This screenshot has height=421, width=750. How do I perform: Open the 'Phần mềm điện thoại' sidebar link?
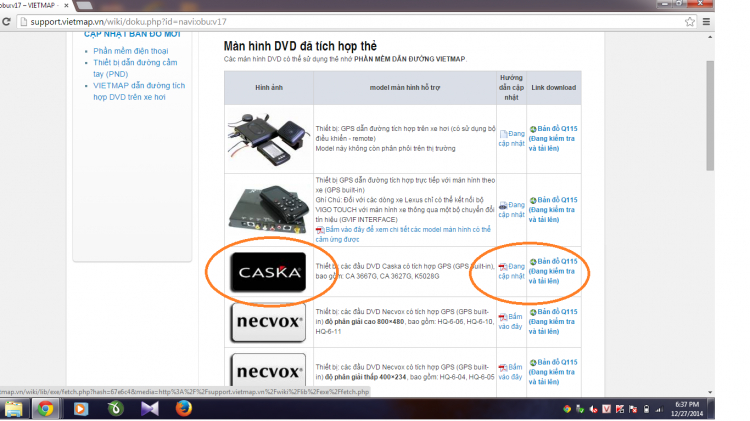click(131, 51)
